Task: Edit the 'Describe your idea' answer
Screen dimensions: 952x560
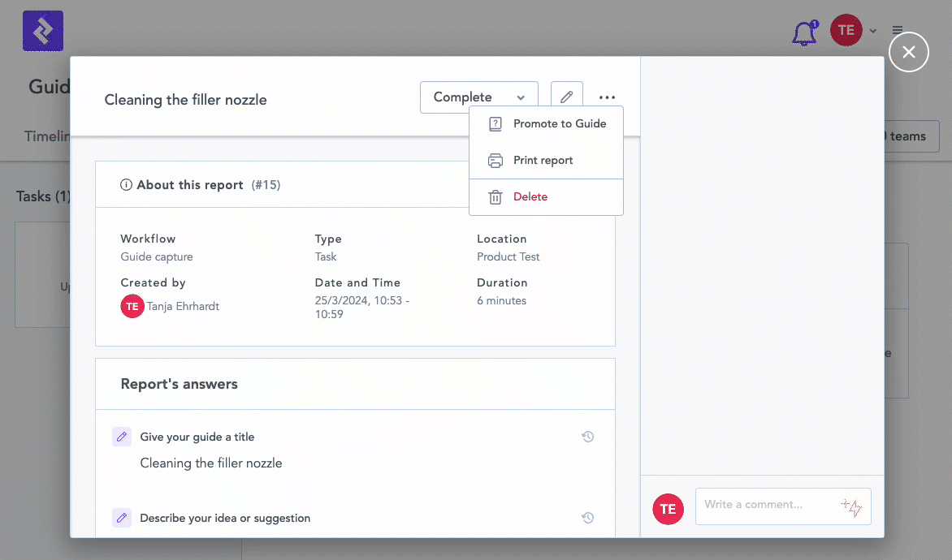Action: pos(122,518)
